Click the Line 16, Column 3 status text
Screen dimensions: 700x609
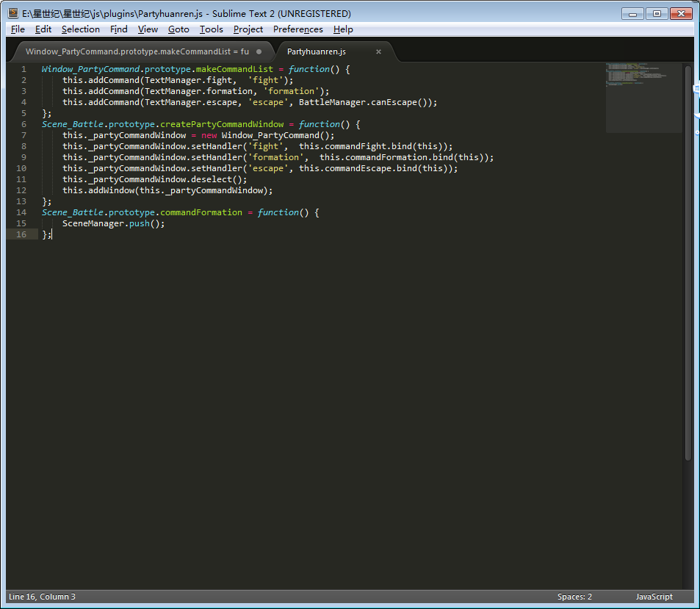click(x=42, y=597)
